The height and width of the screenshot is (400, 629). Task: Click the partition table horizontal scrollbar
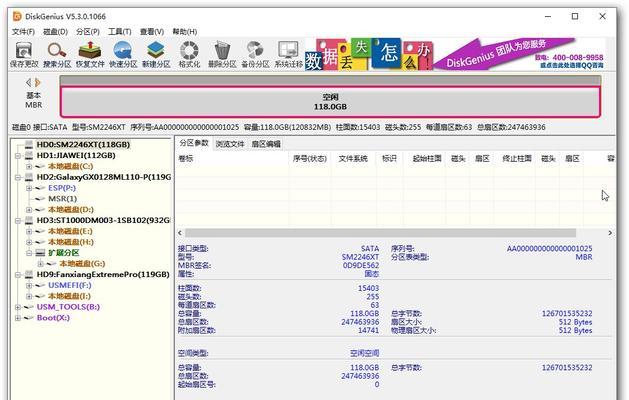point(380,233)
